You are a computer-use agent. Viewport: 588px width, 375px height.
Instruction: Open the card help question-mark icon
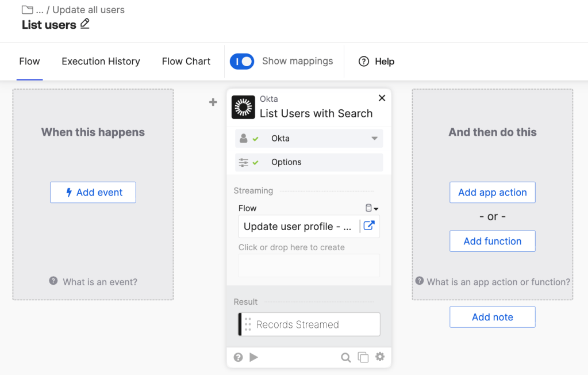[238, 357]
